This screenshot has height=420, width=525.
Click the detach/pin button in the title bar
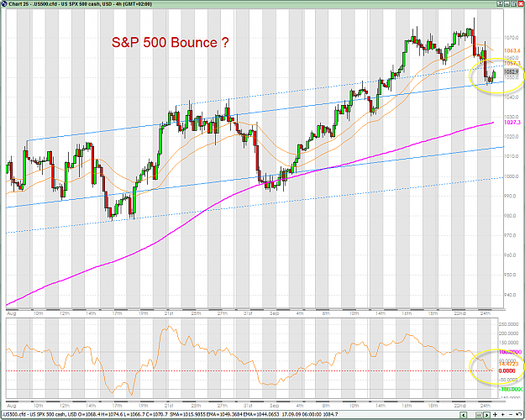coord(500,3)
